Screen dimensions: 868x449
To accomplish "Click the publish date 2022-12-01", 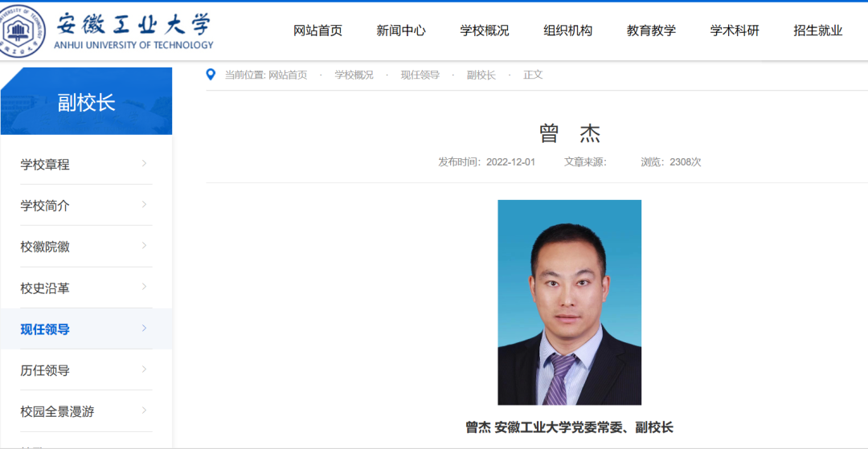I will pyautogui.click(x=511, y=162).
